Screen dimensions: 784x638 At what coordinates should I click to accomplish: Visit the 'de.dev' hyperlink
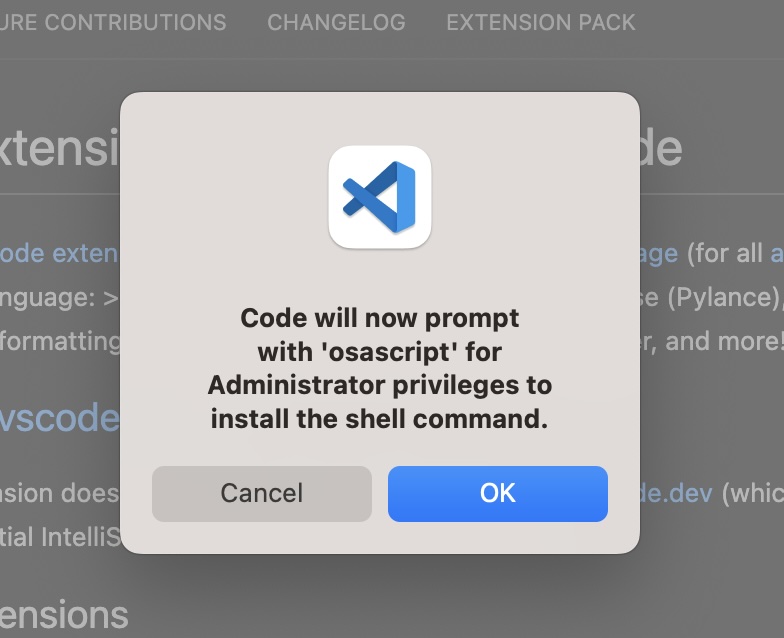pos(676,494)
